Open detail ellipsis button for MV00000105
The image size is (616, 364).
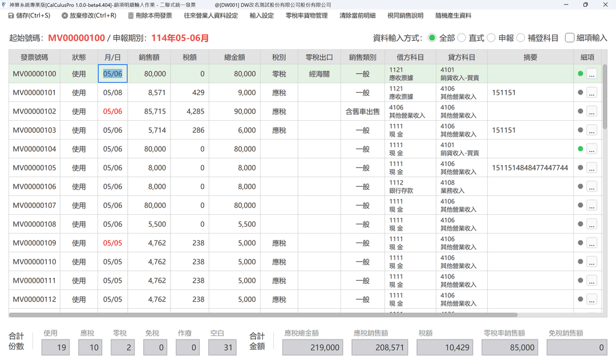[591, 168]
